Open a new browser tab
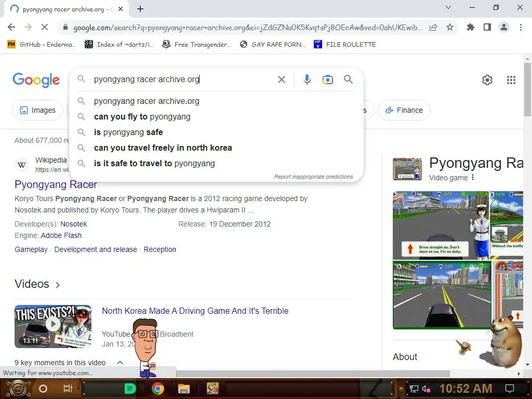Screen dimensions: 532x399 140,9
